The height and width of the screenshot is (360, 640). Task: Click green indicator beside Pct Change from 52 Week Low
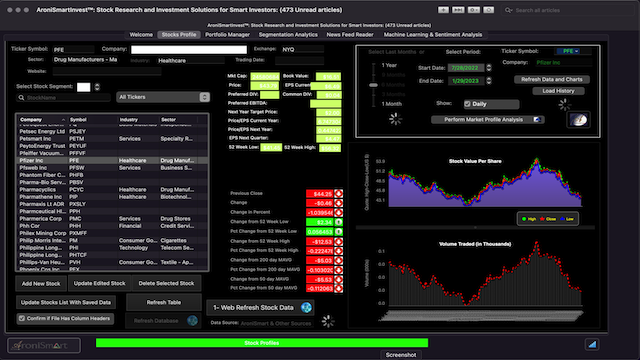point(338,231)
